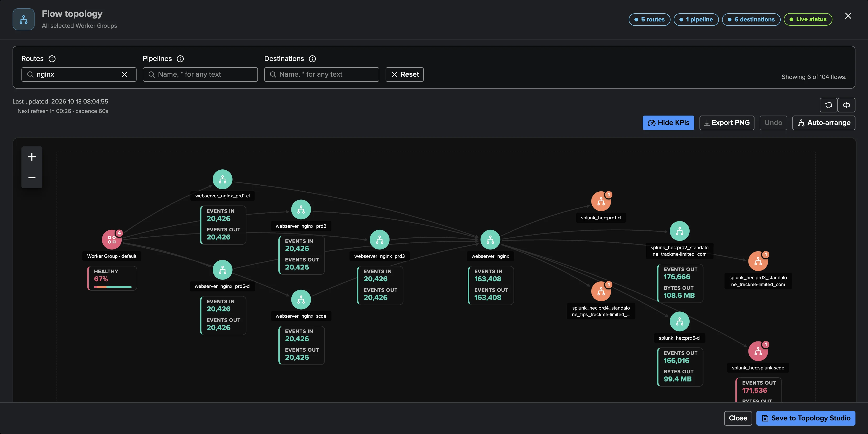Click Export PNG button
Image resolution: width=868 pixels, height=434 pixels.
pos(727,123)
